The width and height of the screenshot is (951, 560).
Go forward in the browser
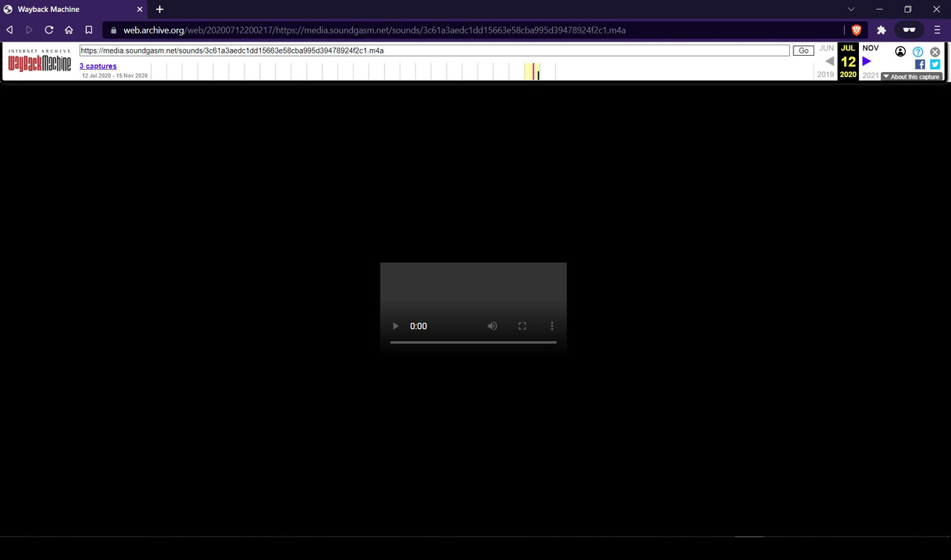[x=29, y=30]
